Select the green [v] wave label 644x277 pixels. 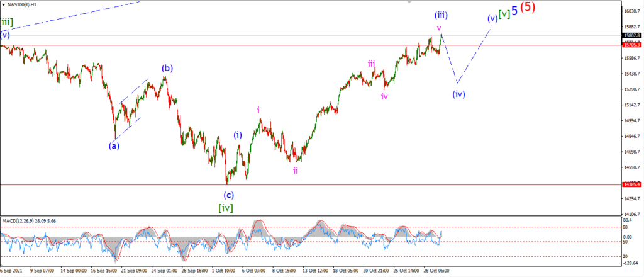coord(504,14)
